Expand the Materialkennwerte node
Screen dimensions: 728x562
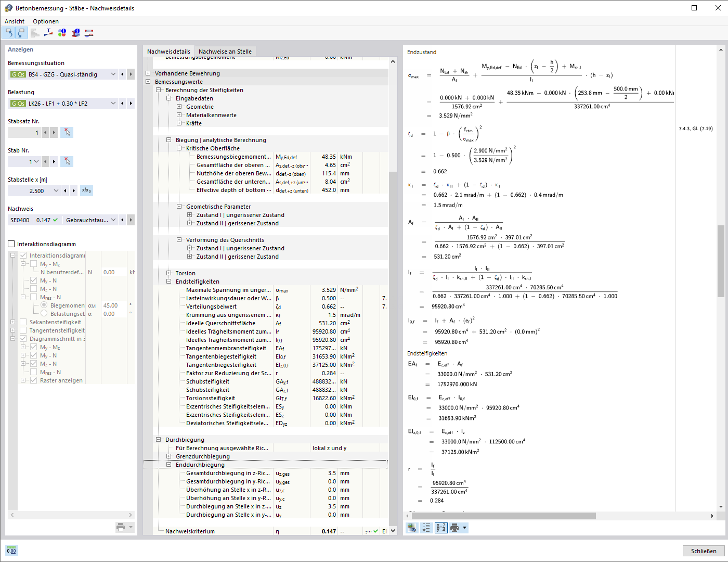coord(179,115)
